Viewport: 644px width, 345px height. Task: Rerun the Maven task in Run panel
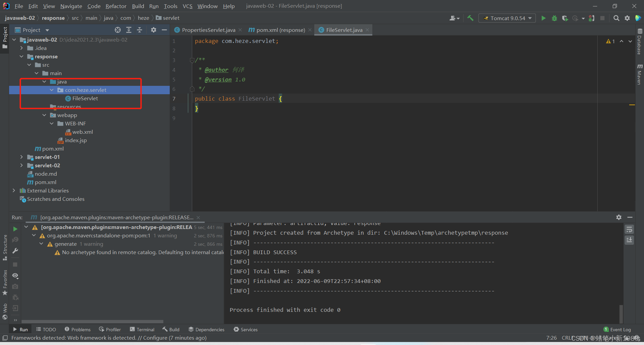[15, 229]
